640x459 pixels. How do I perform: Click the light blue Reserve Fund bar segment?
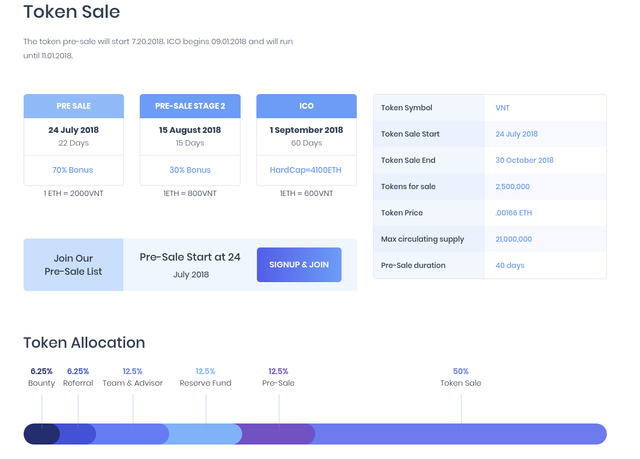(204, 433)
